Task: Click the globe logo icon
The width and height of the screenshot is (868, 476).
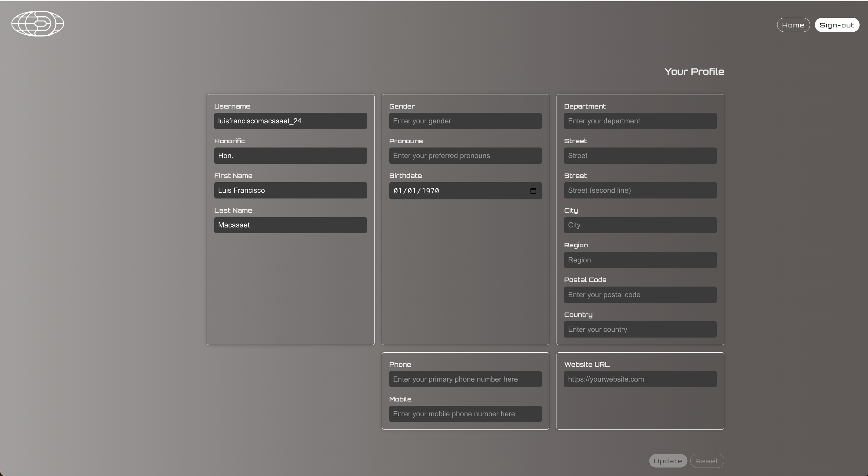Action: coord(37,24)
